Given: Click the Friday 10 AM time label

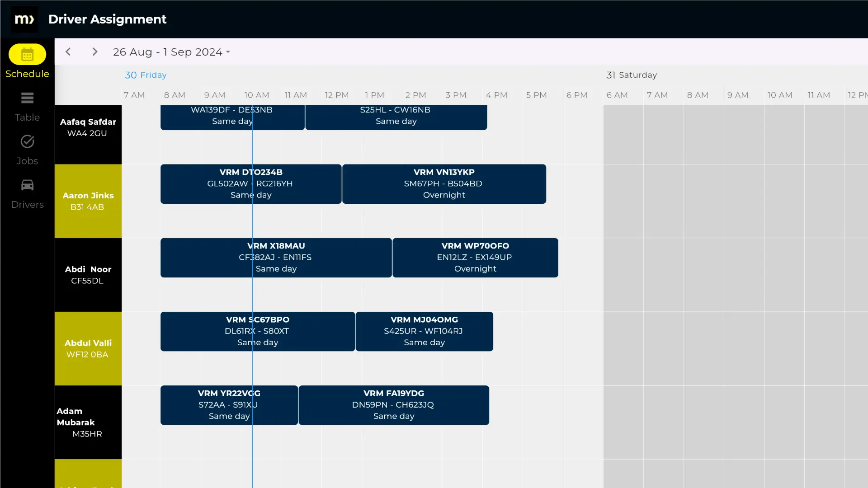Looking at the screenshot, I should point(257,95).
